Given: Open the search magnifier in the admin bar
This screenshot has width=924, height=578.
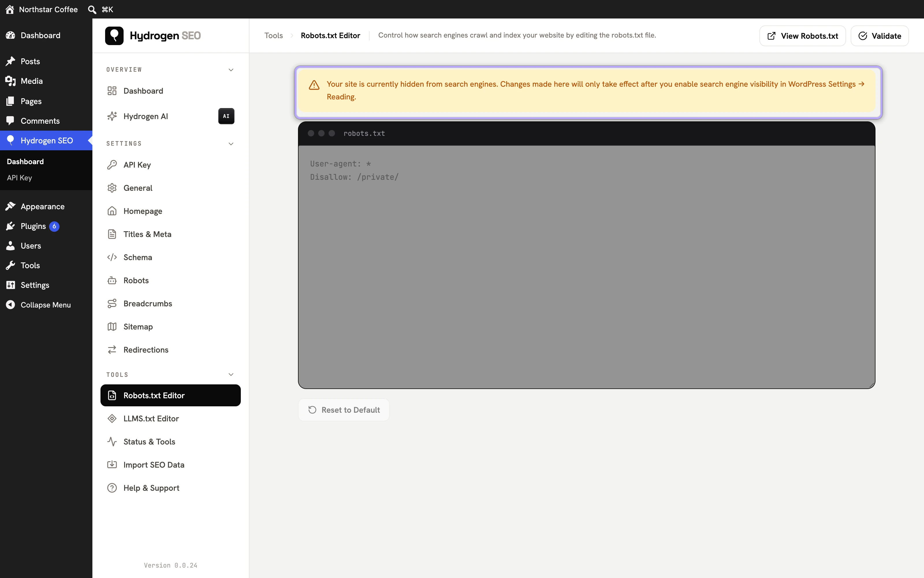Looking at the screenshot, I should [92, 10].
